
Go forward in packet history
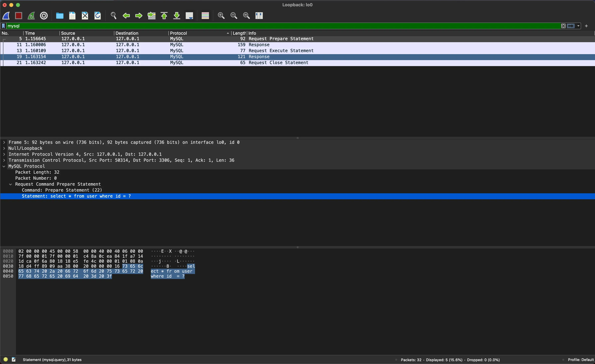point(139,16)
